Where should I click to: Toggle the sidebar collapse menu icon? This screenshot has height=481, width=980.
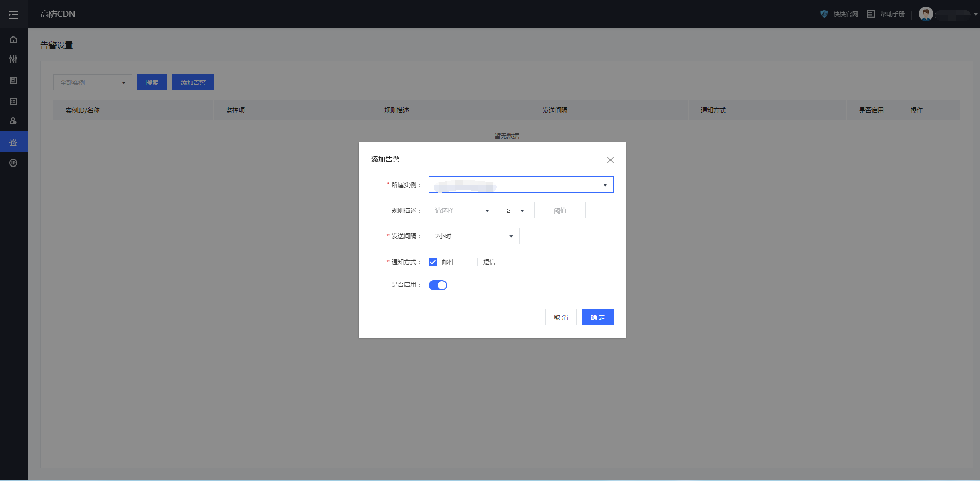[13, 14]
